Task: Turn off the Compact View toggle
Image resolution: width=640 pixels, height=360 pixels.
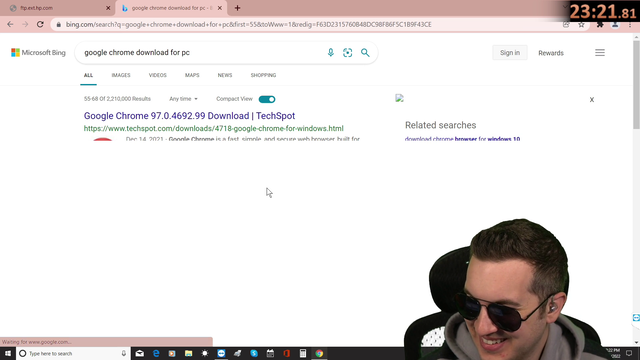Action: (267, 99)
